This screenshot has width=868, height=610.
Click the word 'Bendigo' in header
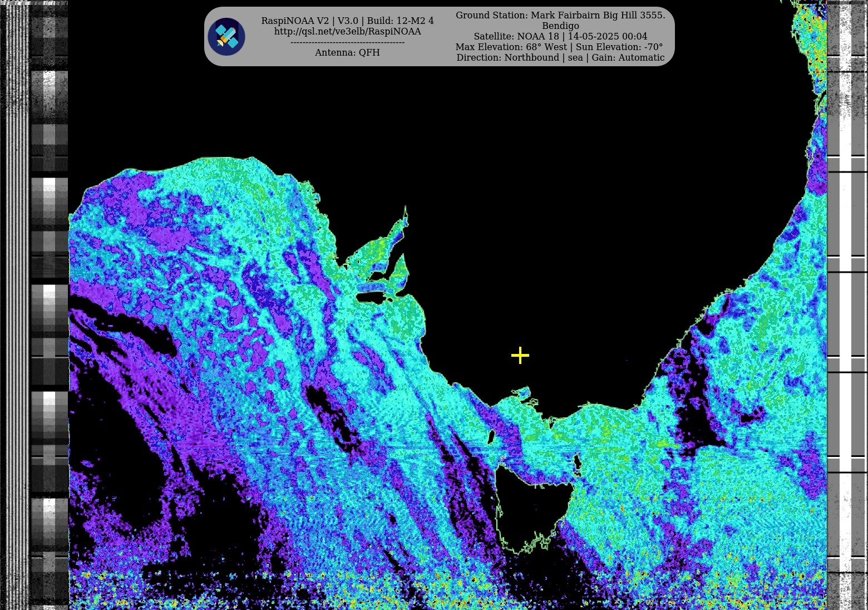[x=560, y=26]
